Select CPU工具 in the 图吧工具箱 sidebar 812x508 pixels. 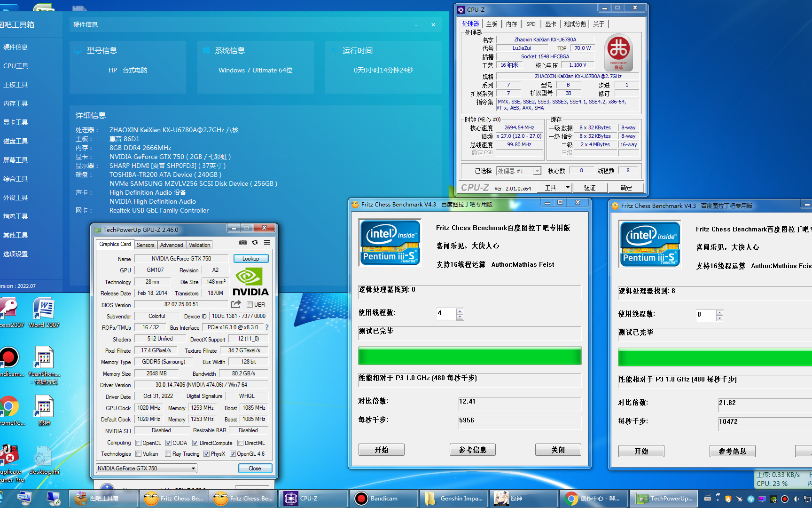pyautogui.click(x=16, y=66)
